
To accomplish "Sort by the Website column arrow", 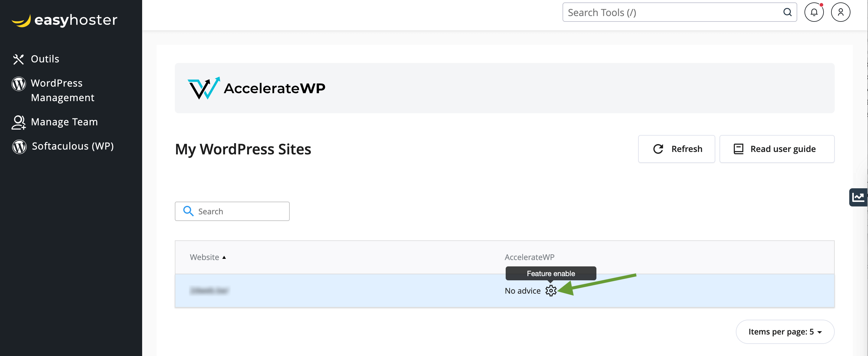I will tap(224, 258).
